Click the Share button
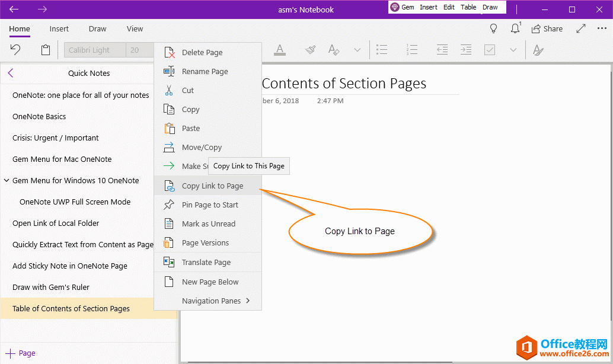Screen dimensions: 613x364 [x=547, y=28]
